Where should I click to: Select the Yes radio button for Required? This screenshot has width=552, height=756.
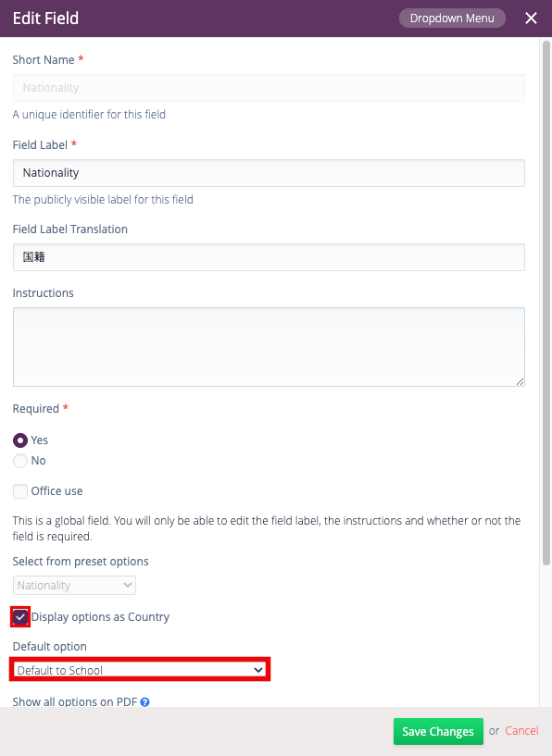pos(20,440)
